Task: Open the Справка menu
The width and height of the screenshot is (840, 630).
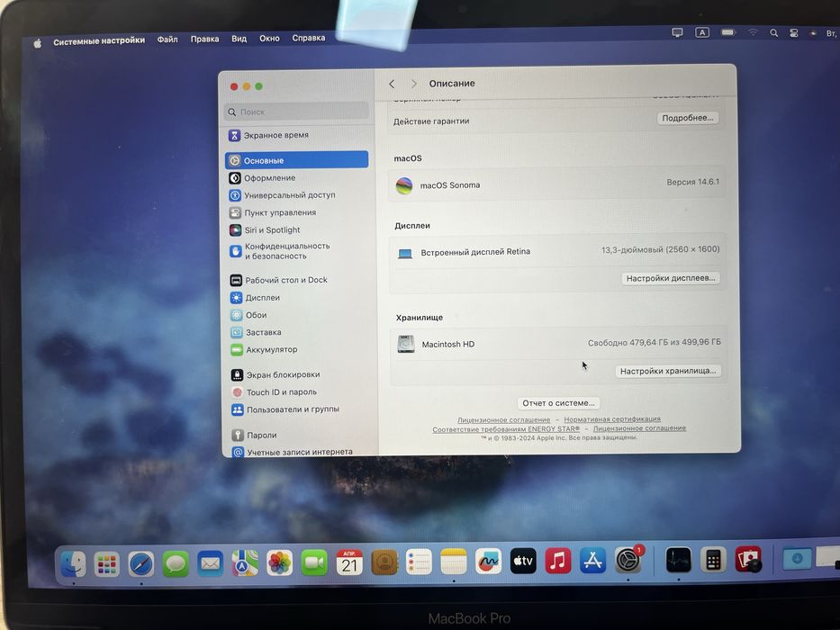Action: tap(309, 38)
